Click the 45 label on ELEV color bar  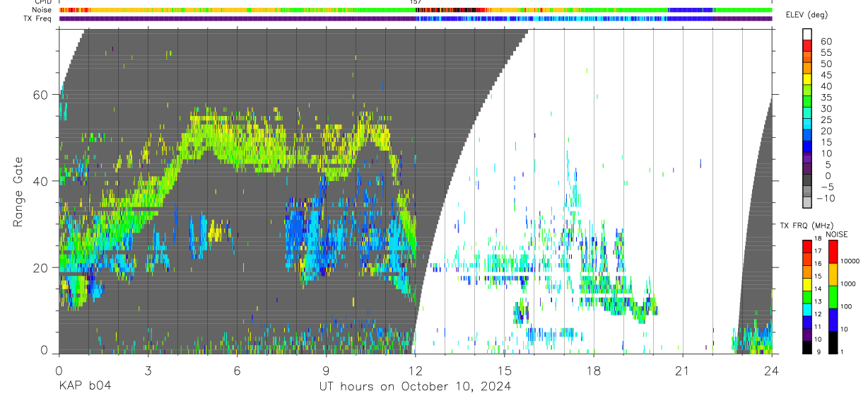click(826, 75)
